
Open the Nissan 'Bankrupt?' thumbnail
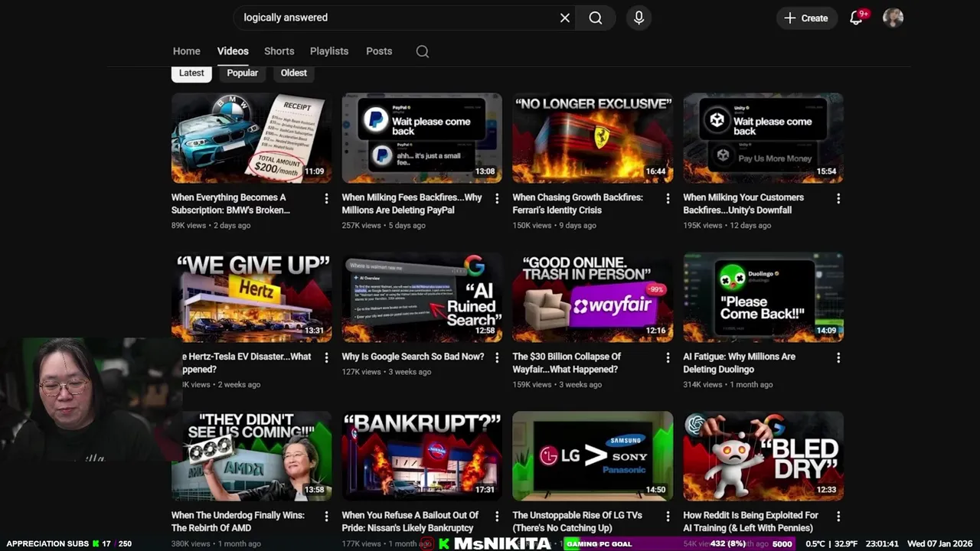422,456
